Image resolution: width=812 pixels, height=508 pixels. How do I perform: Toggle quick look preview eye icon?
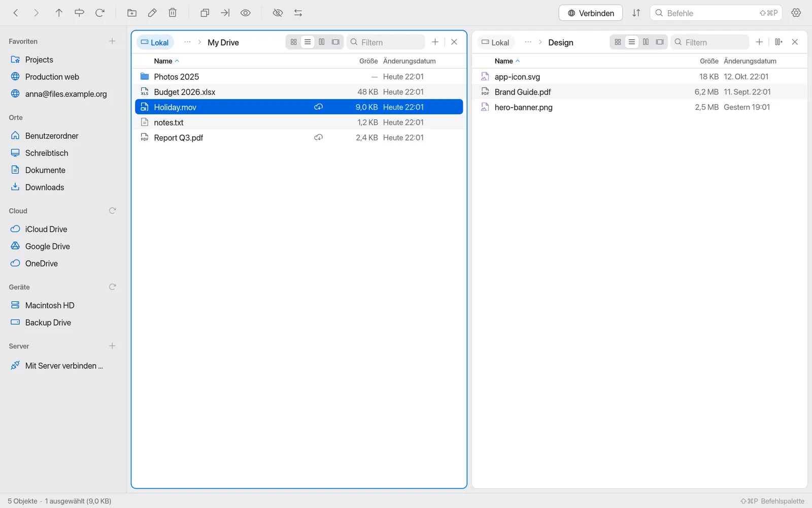pyautogui.click(x=246, y=13)
